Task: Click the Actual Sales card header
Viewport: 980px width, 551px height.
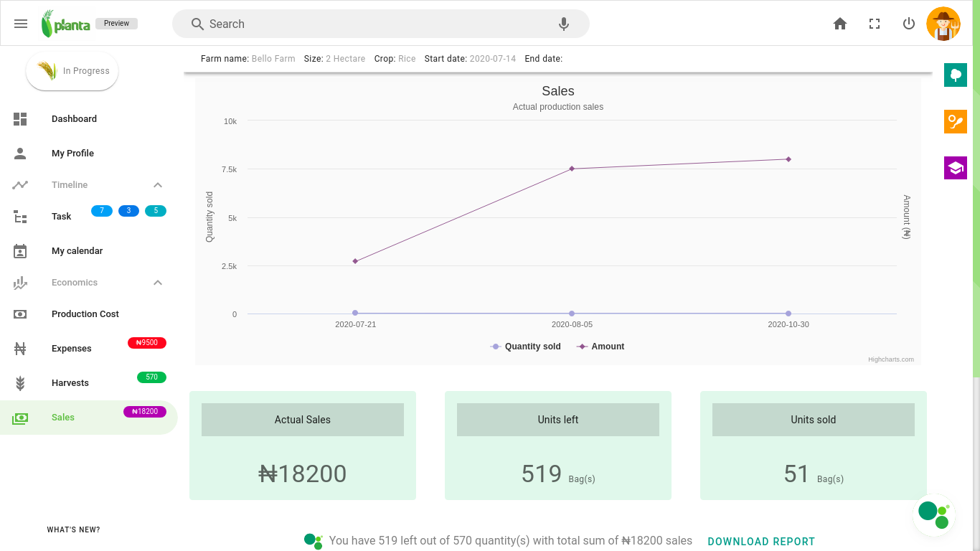Action: 303,420
